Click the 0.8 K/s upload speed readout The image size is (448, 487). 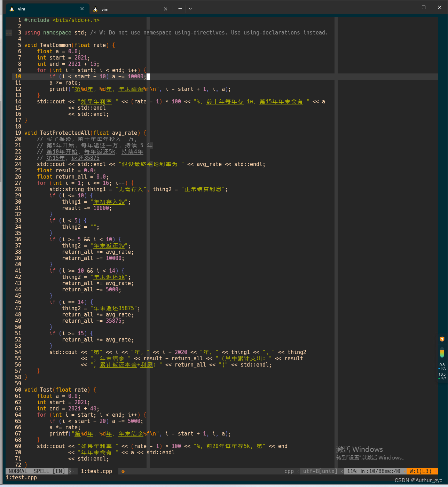442,367
